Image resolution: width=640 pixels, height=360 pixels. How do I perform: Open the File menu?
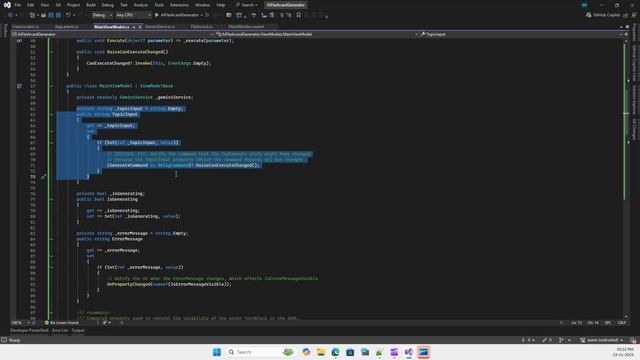coord(18,5)
